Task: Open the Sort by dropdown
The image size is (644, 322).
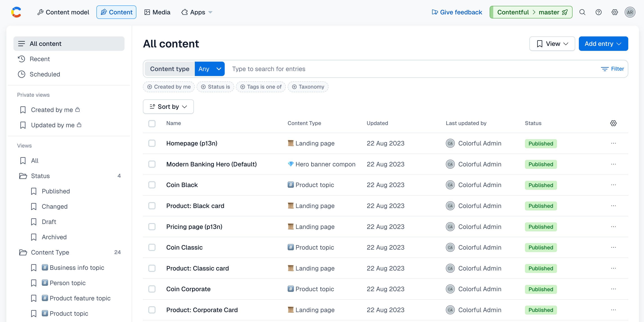Action: click(x=168, y=107)
